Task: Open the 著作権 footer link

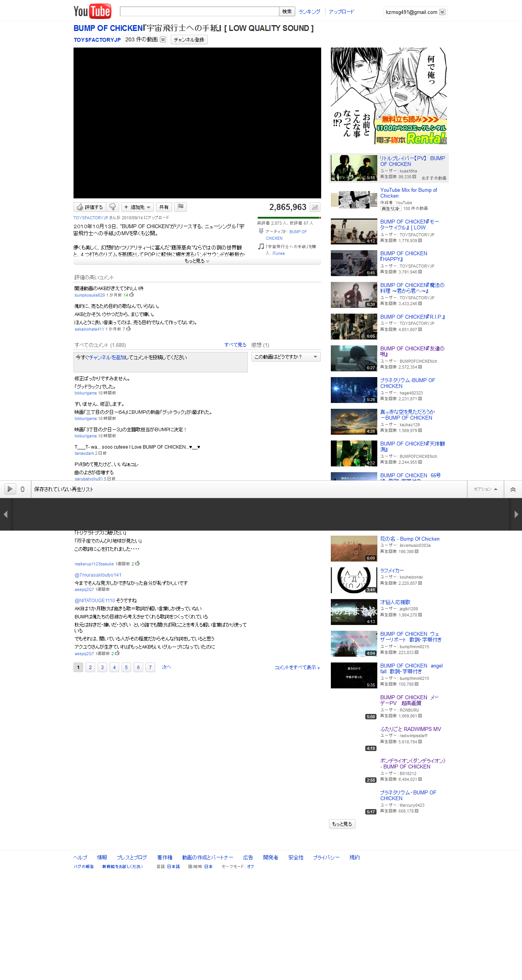Action: click(165, 857)
